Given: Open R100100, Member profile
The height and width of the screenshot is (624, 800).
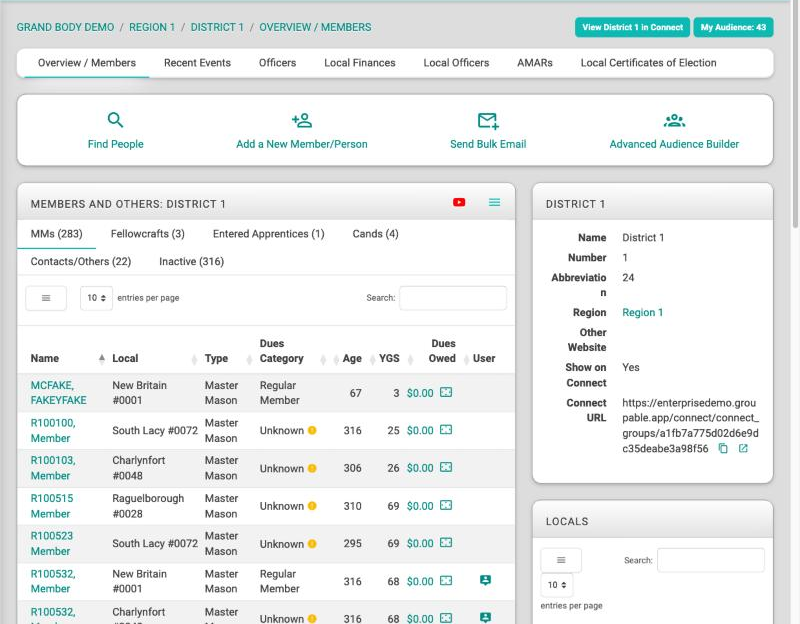Looking at the screenshot, I should (x=53, y=430).
